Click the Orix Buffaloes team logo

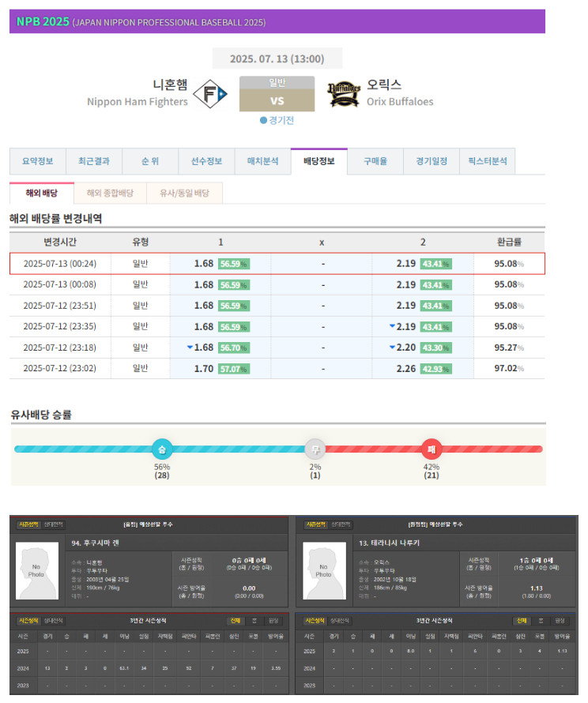pos(344,94)
